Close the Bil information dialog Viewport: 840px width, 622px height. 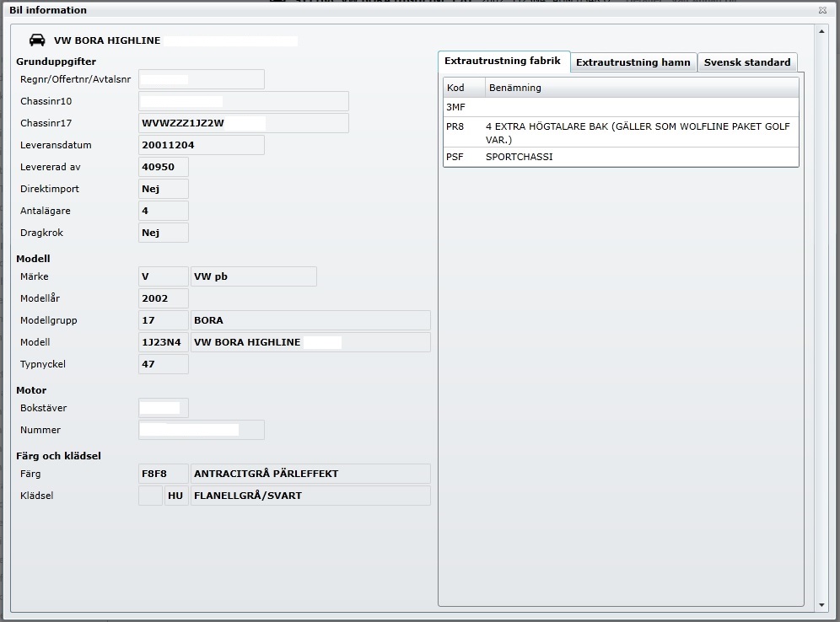click(x=822, y=10)
